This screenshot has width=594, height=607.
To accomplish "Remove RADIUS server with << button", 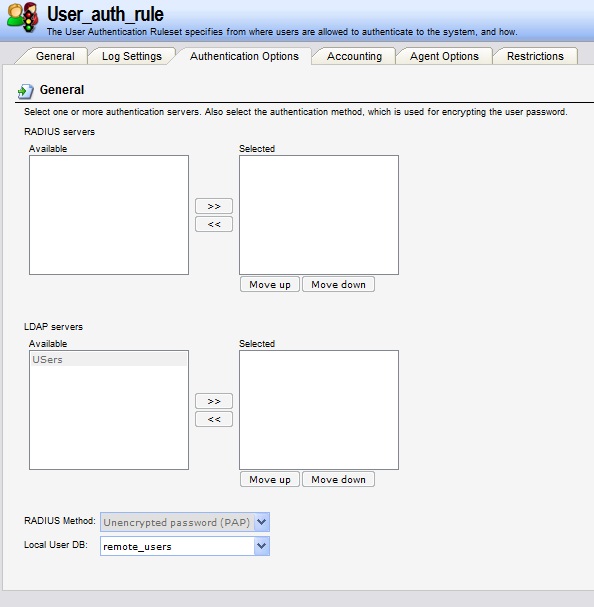I will [x=214, y=224].
